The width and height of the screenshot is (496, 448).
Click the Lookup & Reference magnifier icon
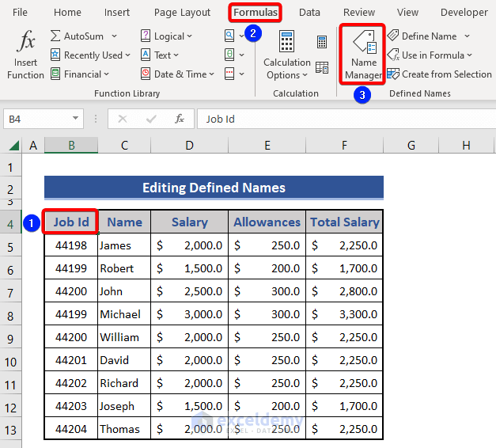pyautogui.click(x=229, y=36)
